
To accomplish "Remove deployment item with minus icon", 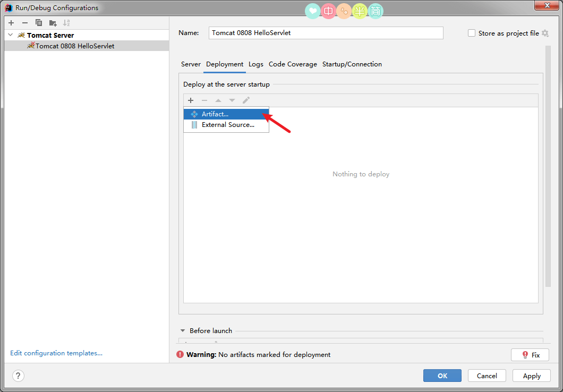I will tap(204, 100).
